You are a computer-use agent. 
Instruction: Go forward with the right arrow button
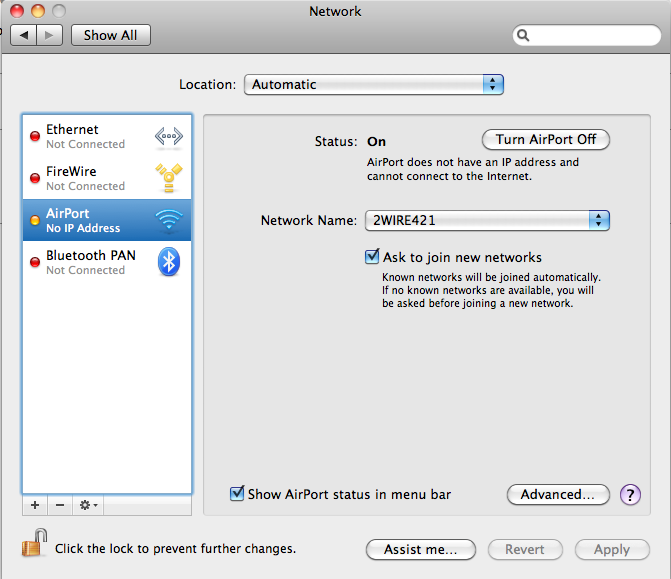(x=50, y=35)
